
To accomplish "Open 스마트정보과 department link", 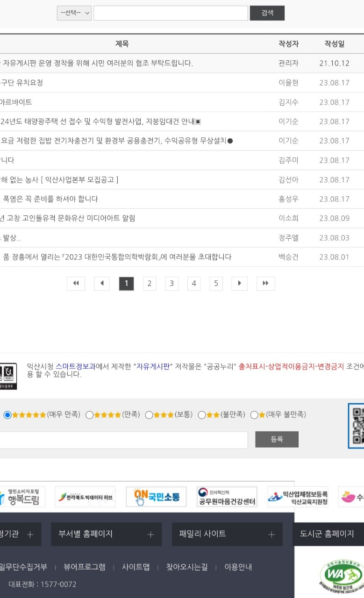I will (x=76, y=367).
